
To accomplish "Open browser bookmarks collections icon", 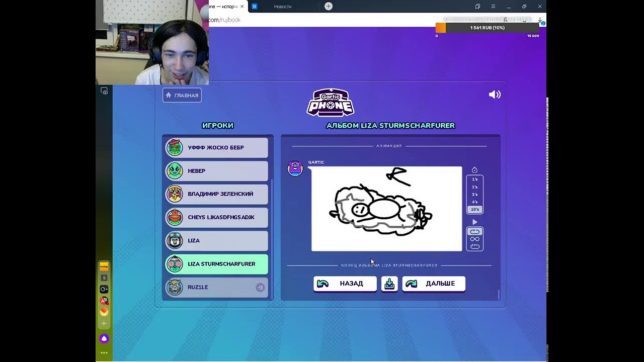I will (x=477, y=6).
